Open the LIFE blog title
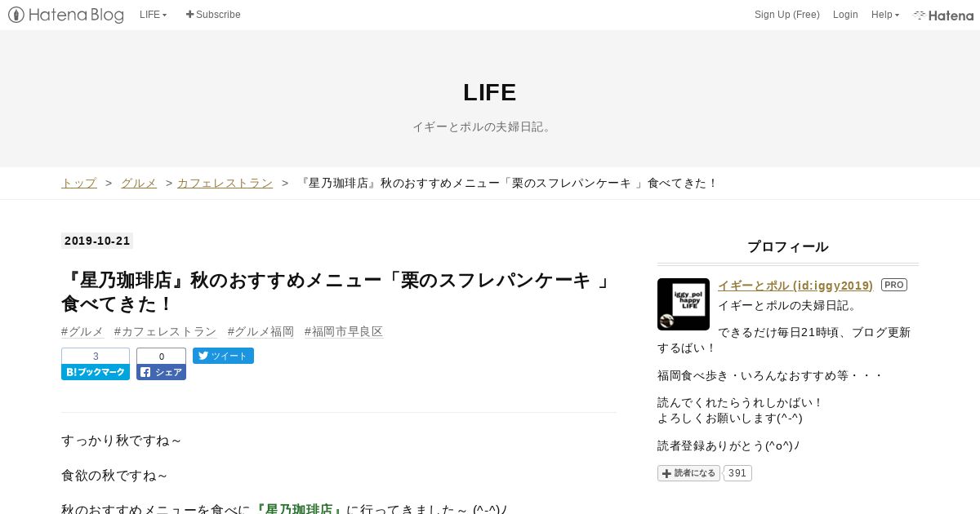980x514 pixels. (490, 92)
